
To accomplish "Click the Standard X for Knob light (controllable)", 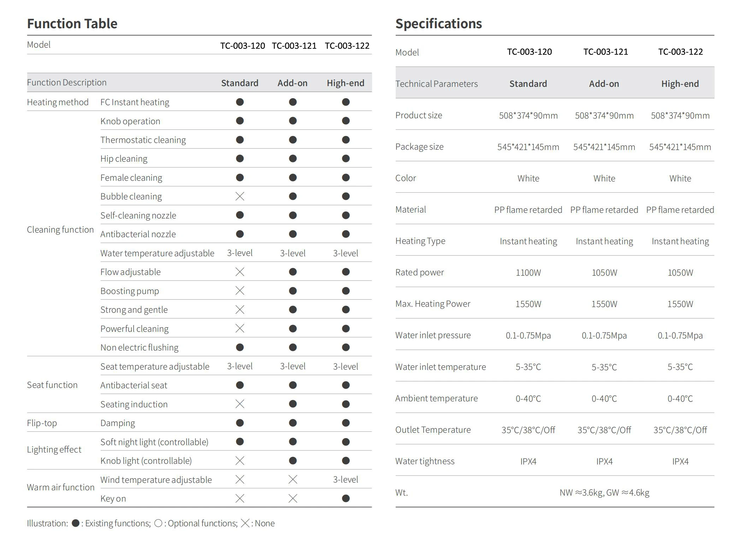I will click(240, 461).
